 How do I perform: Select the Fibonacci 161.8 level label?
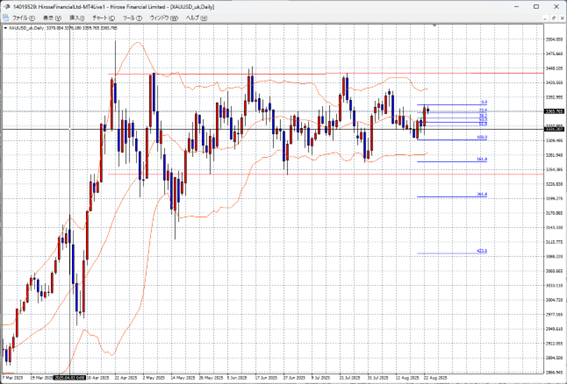tap(482, 159)
